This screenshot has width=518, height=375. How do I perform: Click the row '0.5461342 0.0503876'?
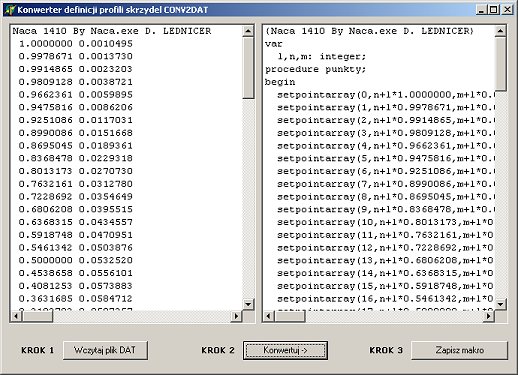tap(76, 248)
